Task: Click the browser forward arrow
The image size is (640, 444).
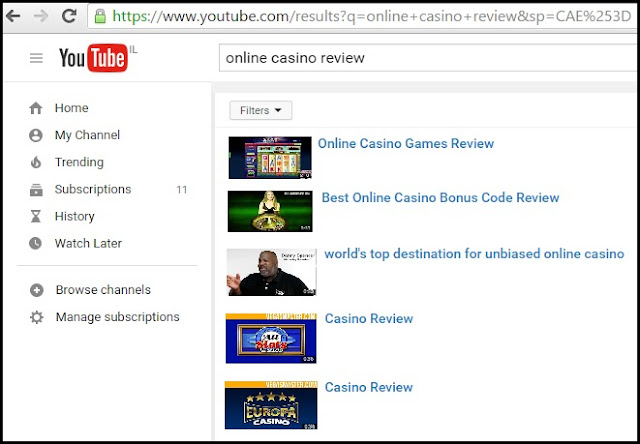Action: pos(41,16)
